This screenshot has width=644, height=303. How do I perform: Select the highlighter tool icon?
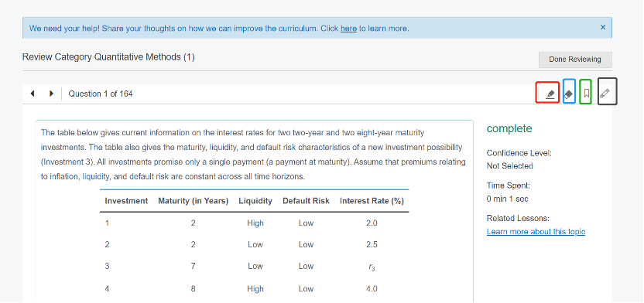point(550,94)
